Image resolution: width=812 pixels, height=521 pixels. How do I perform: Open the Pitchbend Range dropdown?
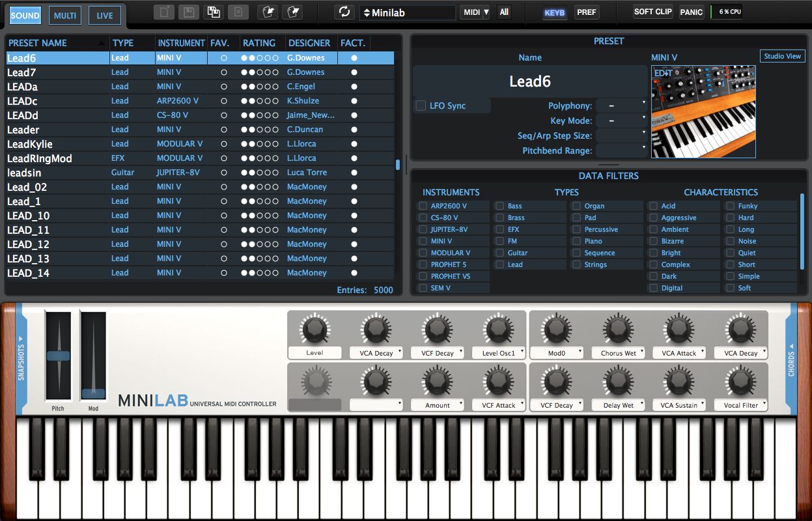622,150
